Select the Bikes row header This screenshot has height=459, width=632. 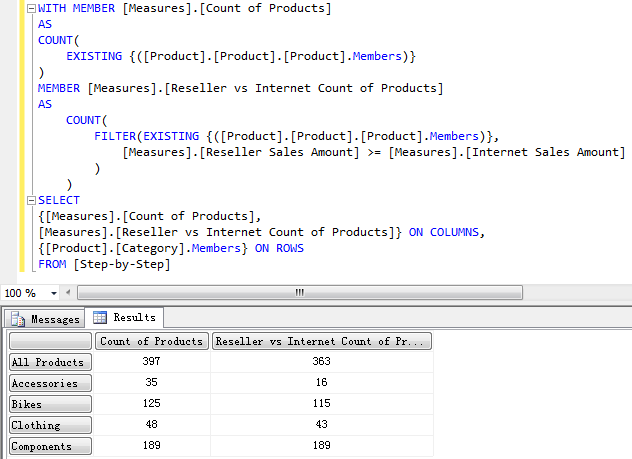[50, 404]
